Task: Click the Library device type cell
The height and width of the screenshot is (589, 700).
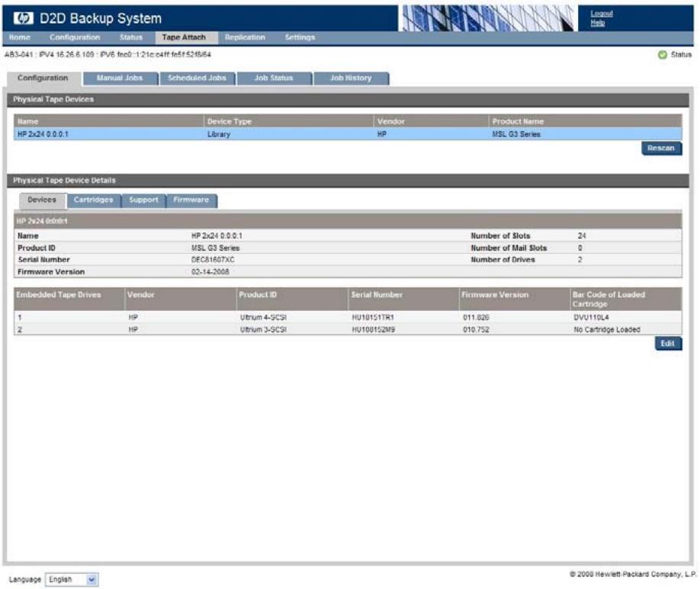Action: [x=219, y=134]
